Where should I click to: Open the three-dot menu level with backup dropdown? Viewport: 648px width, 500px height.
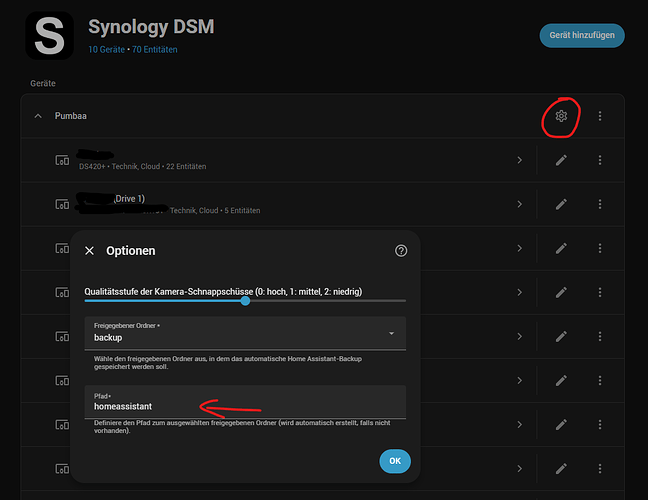pyautogui.click(x=600, y=337)
